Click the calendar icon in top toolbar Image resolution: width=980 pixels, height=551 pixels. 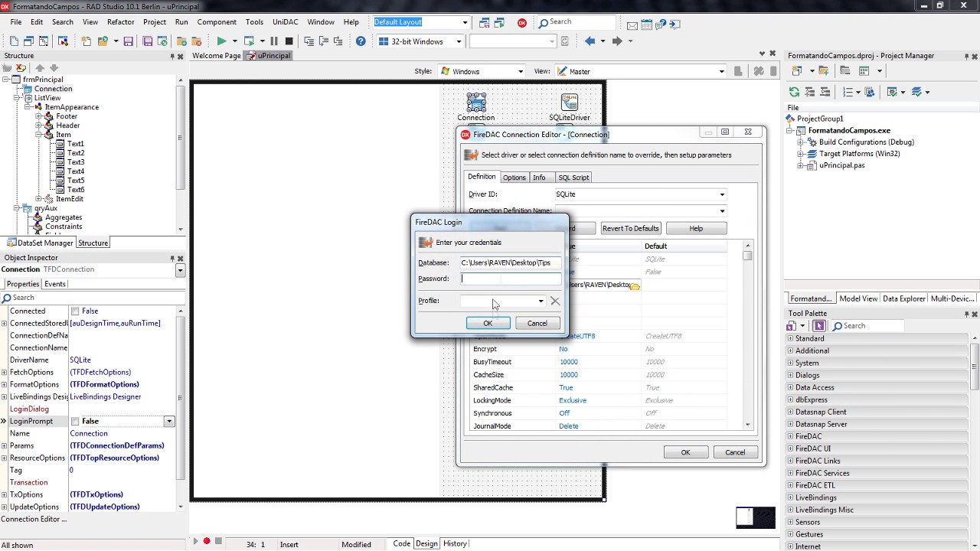tap(648, 24)
